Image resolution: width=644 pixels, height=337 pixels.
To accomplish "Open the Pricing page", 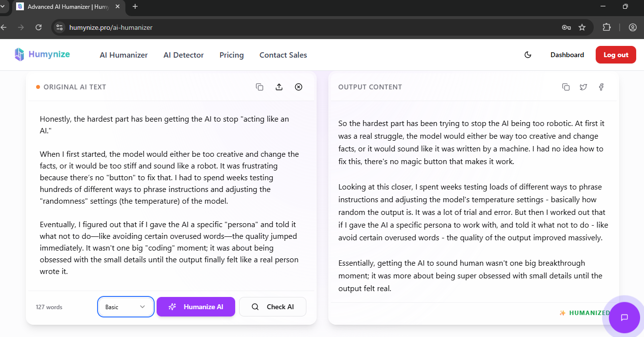I will pos(231,55).
